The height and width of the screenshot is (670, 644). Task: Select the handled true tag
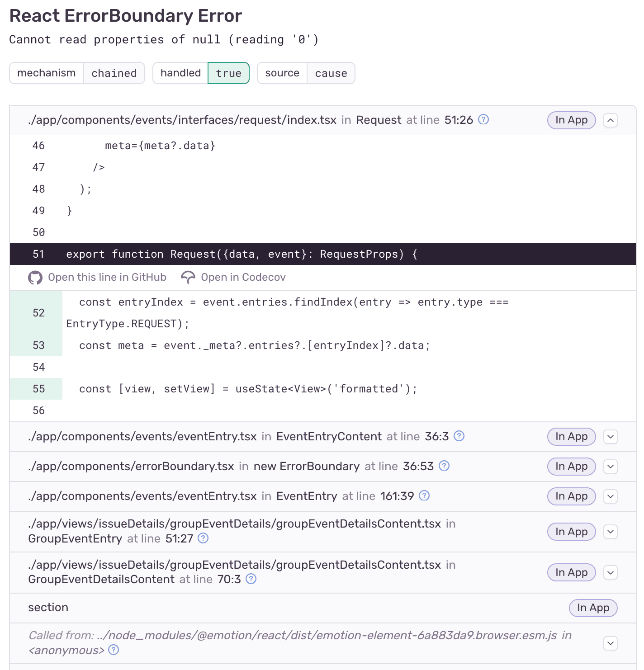(228, 73)
